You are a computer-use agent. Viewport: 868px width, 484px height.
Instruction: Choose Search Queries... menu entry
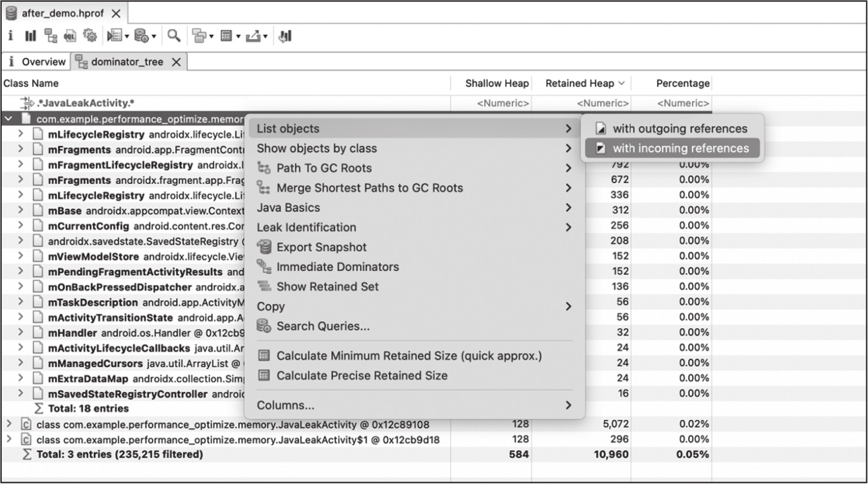(x=414, y=326)
